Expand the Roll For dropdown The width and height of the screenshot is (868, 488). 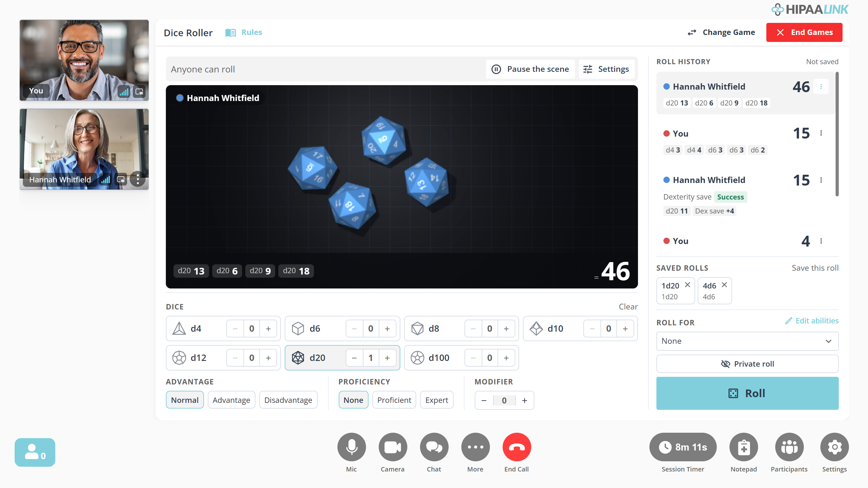(747, 341)
